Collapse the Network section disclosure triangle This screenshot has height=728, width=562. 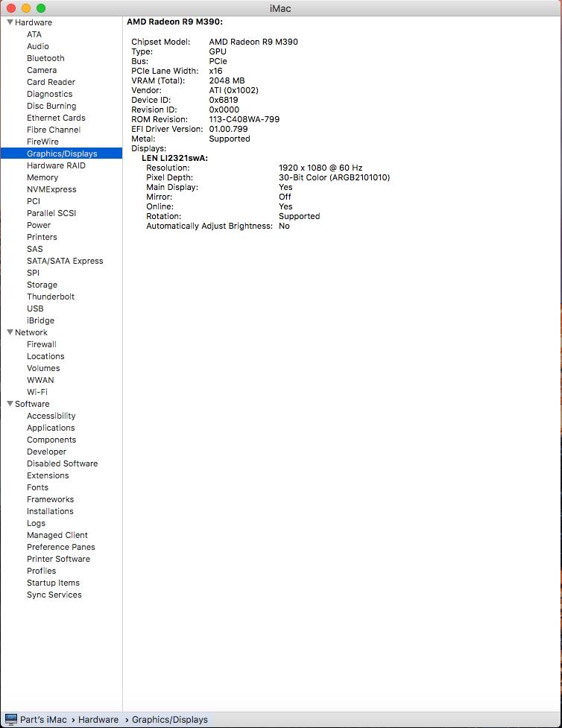tap(10, 332)
